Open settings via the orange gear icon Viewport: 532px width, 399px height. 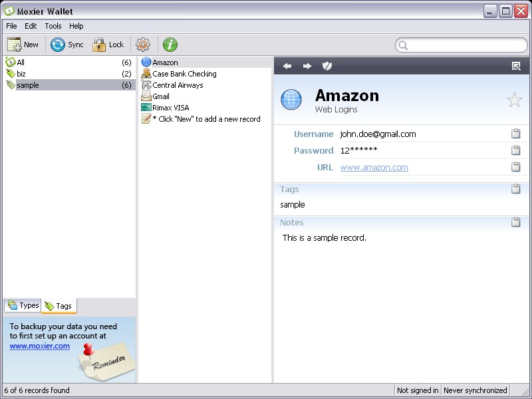[143, 45]
